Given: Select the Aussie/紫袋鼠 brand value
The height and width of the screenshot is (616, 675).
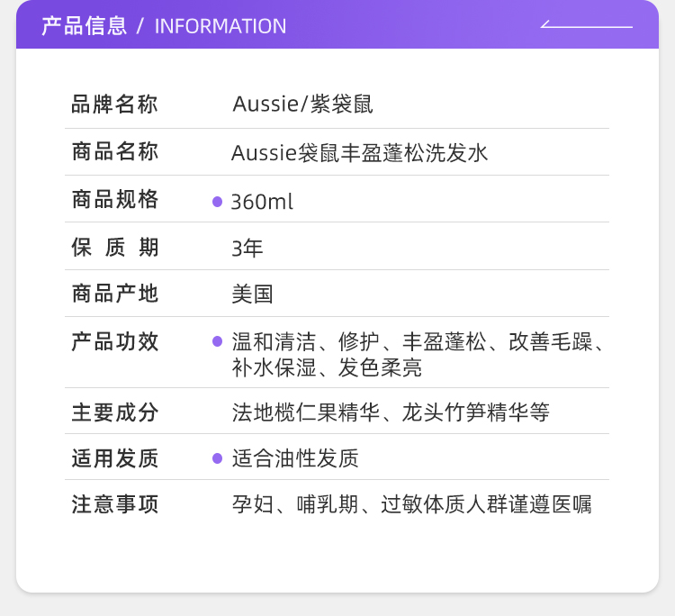Looking at the screenshot, I should [x=302, y=104].
